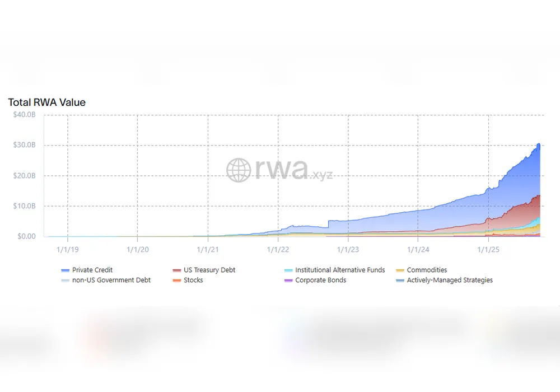Click the Actively-Managed Strategies legend marker

pyautogui.click(x=399, y=281)
